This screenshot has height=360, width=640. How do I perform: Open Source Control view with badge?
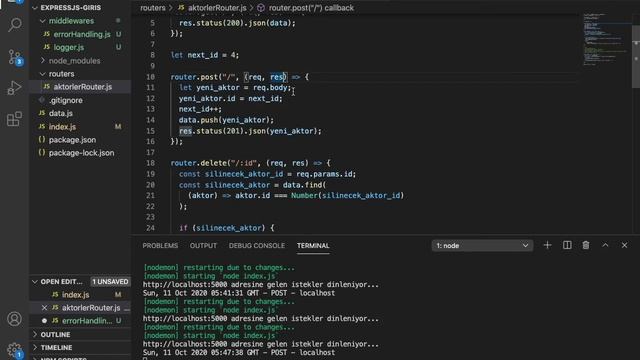[15, 57]
